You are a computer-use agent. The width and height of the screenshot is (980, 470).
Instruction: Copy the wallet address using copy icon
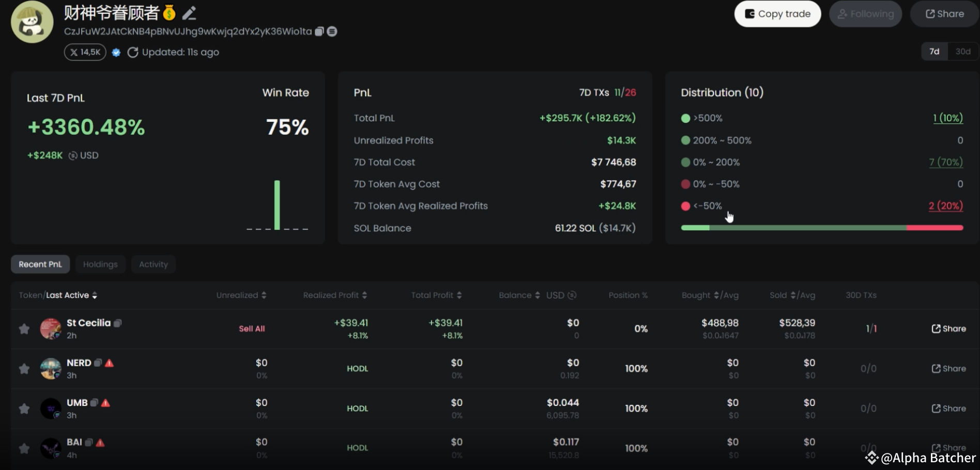319,32
